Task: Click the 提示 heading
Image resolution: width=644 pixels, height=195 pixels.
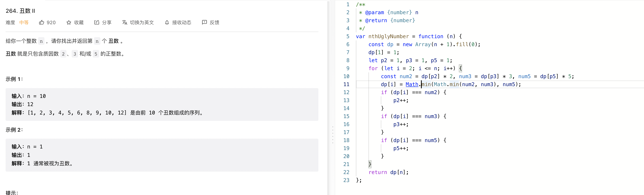Action: tap(12, 193)
